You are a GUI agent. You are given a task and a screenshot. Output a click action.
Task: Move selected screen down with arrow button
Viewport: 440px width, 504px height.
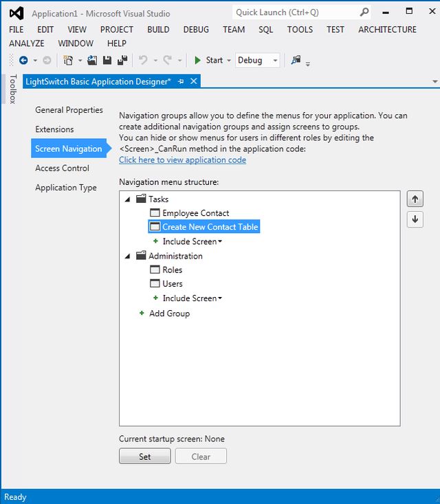click(x=415, y=219)
